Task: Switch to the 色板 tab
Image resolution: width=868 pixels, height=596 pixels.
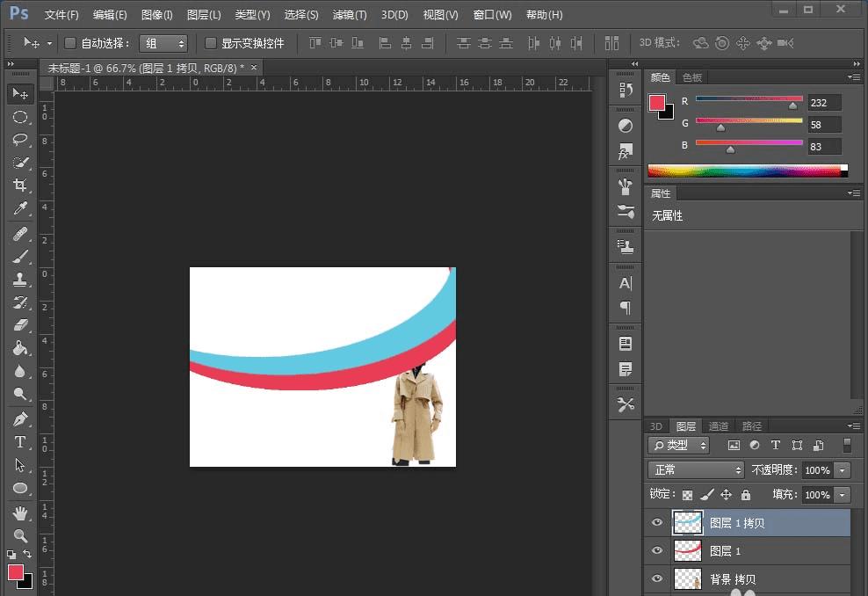Action: [x=692, y=77]
